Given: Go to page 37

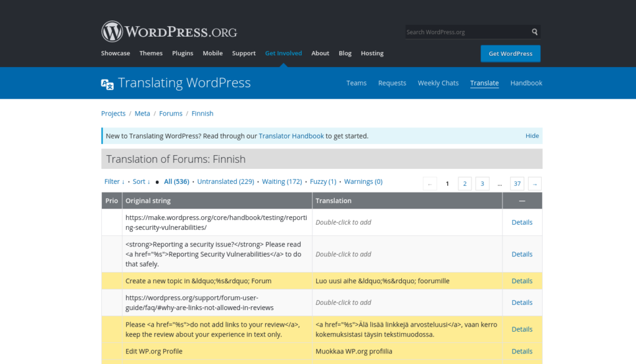Looking at the screenshot, I should [x=517, y=184].
